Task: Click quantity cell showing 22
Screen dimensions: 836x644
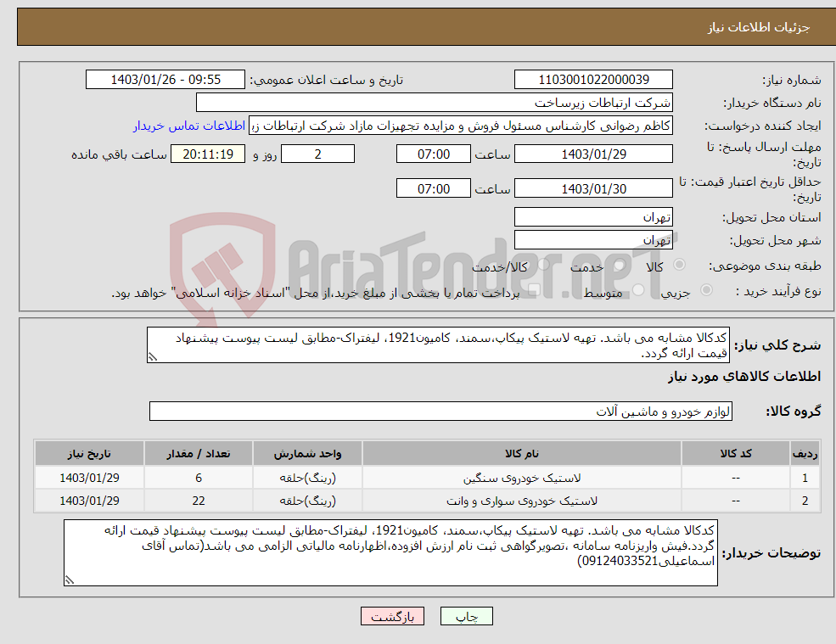Action: point(199,501)
